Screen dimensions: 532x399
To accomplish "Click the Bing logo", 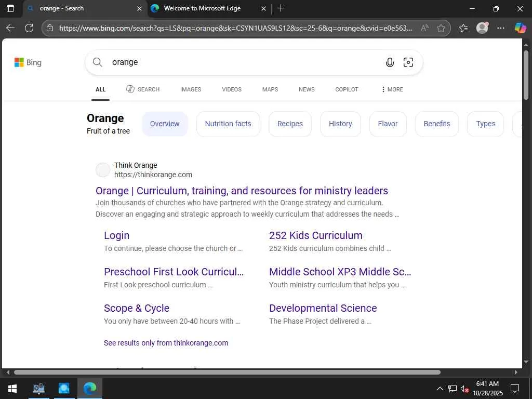I will [x=28, y=62].
